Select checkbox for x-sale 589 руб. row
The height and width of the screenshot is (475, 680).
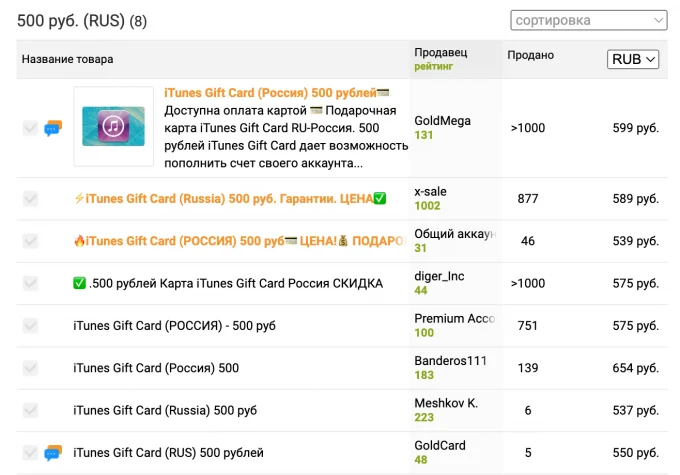tap(30, 199)
